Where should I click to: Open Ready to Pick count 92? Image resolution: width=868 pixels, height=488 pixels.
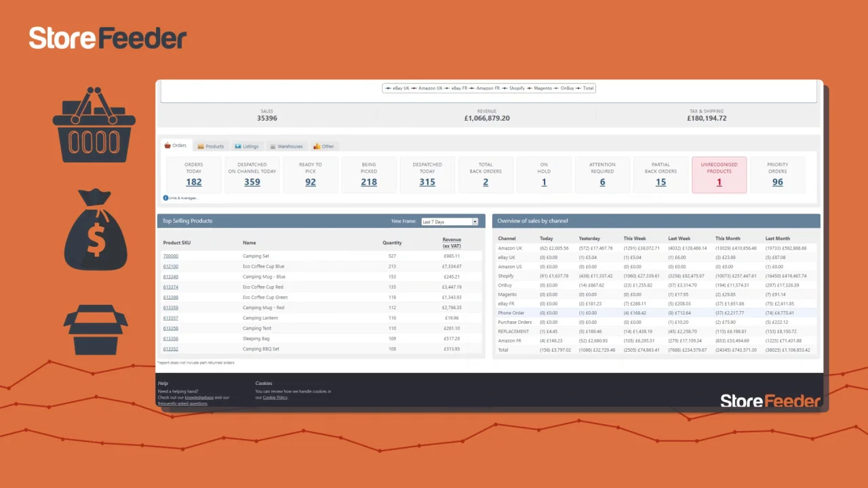coord(311,182)
